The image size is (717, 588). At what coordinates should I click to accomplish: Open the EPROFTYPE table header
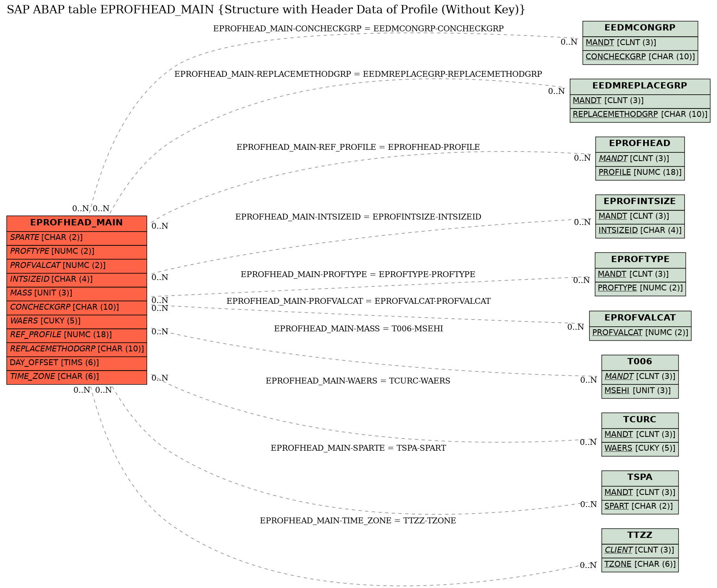point(640,260)
